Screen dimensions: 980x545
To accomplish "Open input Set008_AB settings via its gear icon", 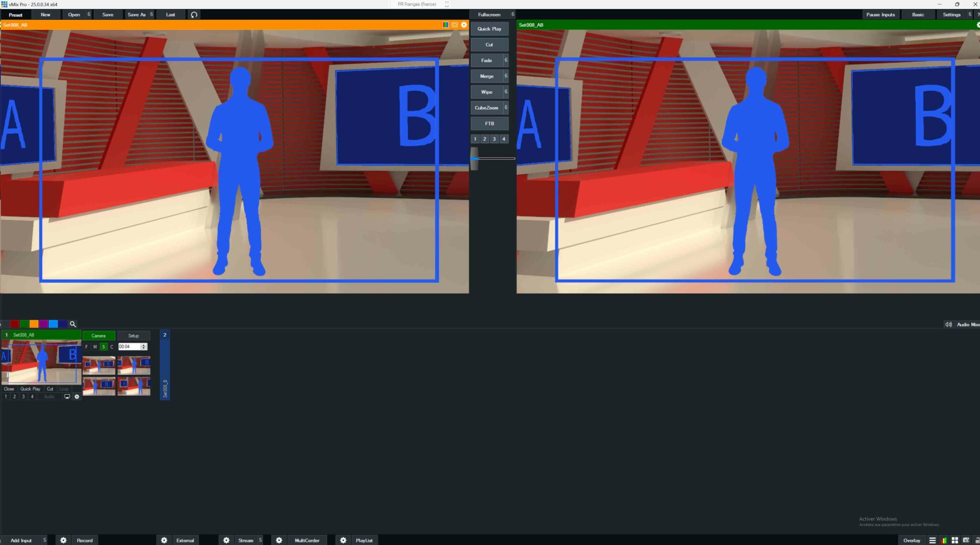I will pyautogui.click(x=77, y=397).
